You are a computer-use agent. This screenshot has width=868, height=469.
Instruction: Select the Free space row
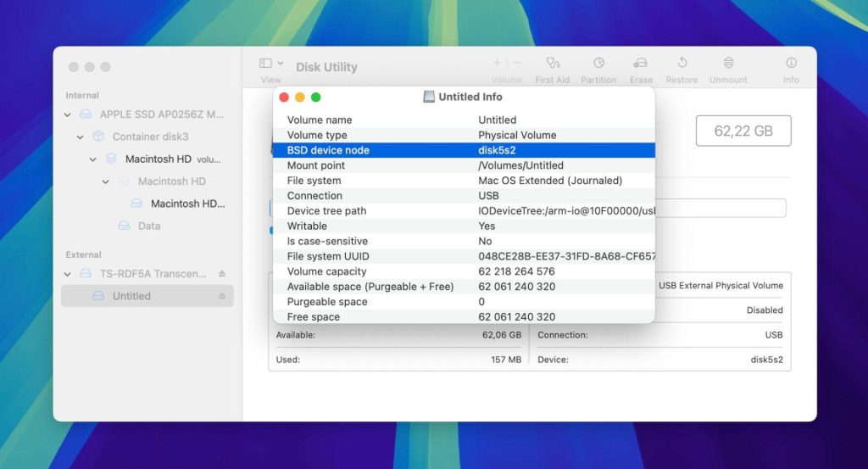click(x=464, y=316)
